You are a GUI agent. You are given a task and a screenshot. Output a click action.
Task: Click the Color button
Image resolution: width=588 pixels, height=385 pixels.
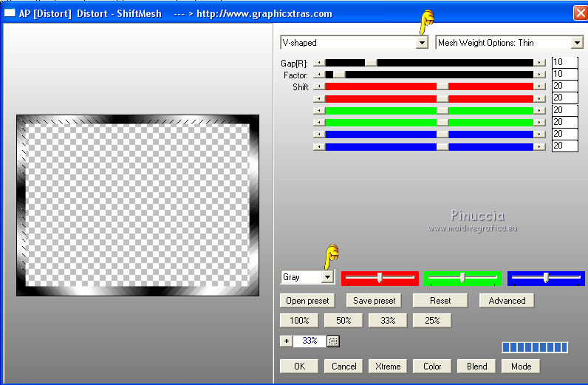432,367
